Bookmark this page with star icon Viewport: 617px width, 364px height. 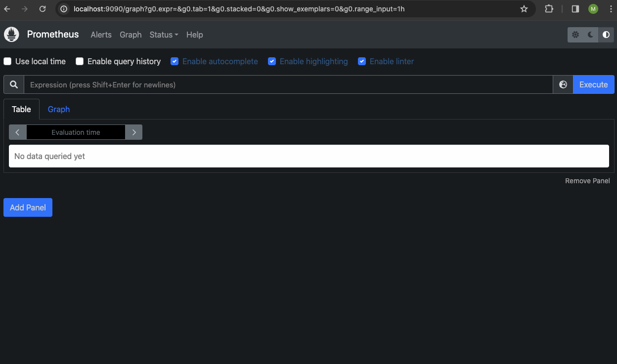(x=524, y=9)
